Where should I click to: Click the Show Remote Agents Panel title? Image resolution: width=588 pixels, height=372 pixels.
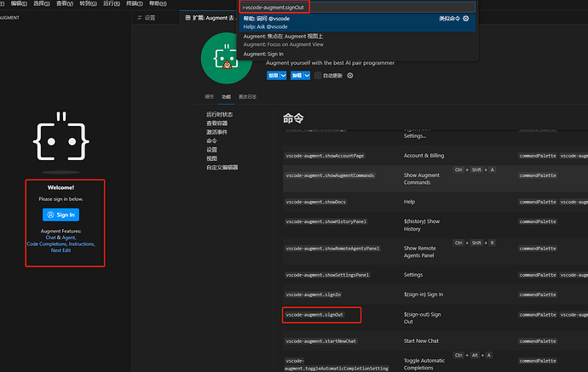[x=419, y=252]
